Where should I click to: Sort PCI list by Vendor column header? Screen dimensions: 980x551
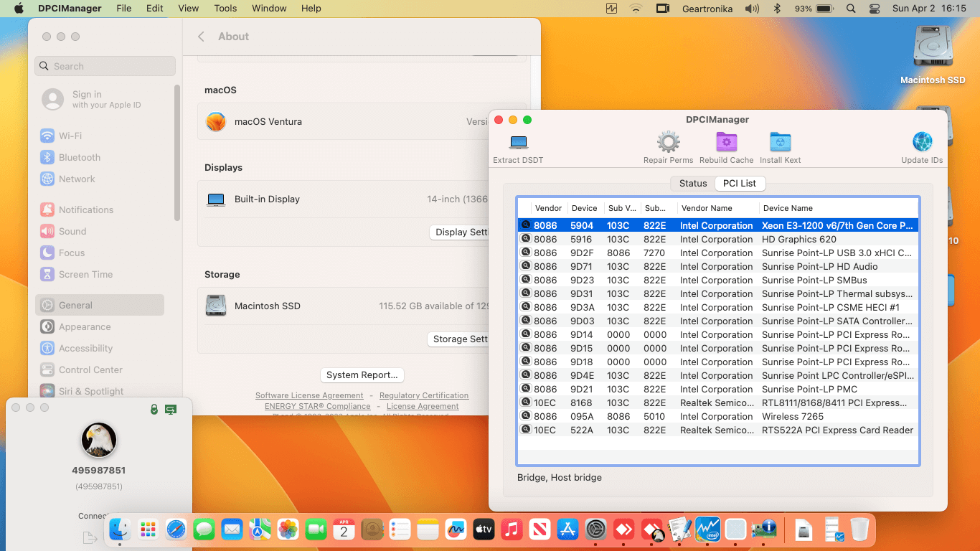548,208
